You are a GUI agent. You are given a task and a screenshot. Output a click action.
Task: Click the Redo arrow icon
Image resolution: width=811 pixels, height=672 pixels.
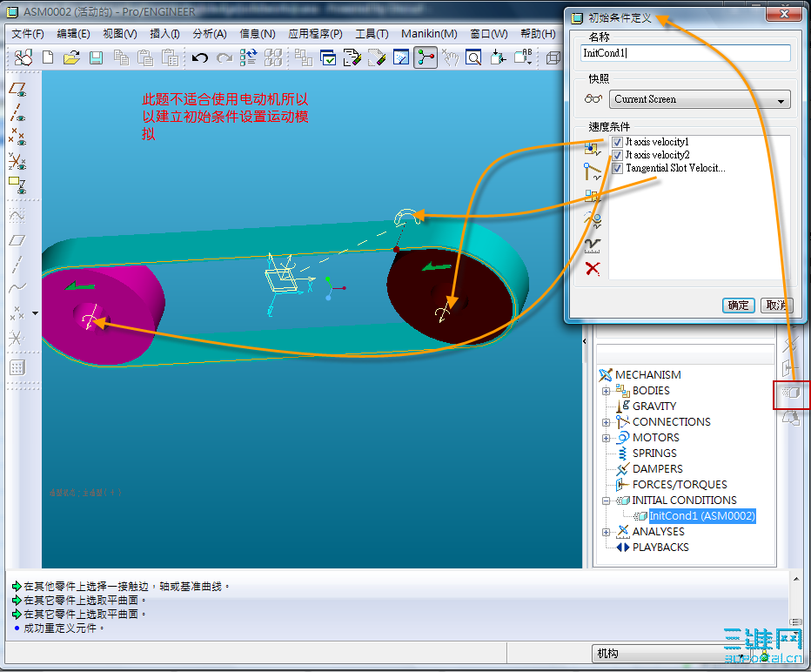(x=224, y=57)
